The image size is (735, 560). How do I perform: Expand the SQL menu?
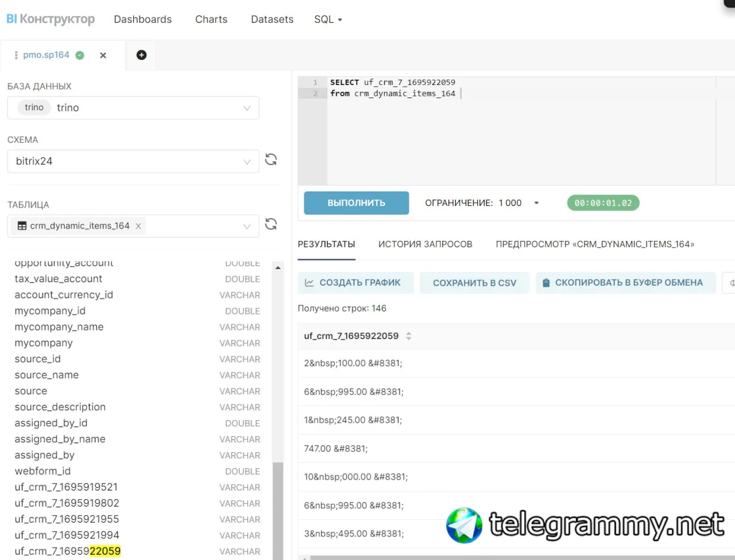tap(328, 20)
